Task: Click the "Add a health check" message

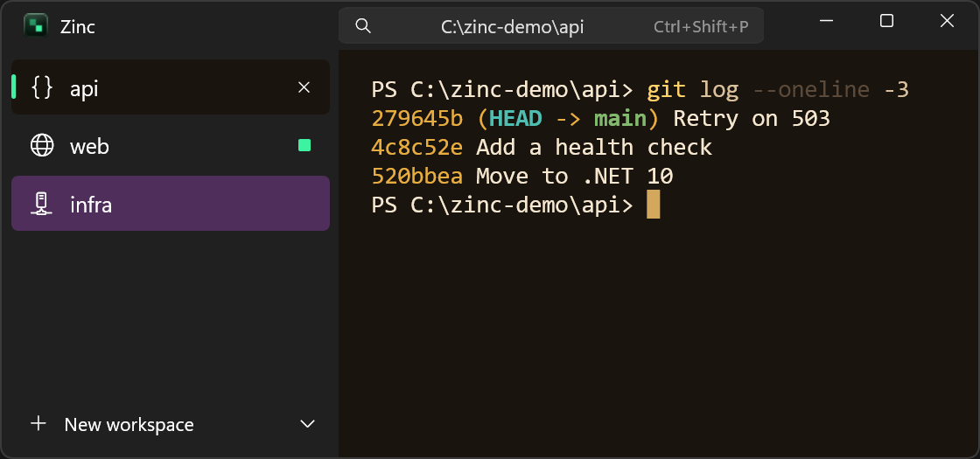Action: pos(594,148)
